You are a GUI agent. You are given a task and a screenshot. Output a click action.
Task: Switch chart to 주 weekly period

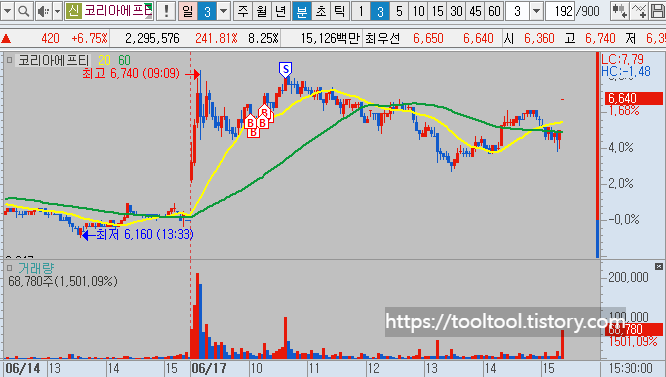coord(243,11)
